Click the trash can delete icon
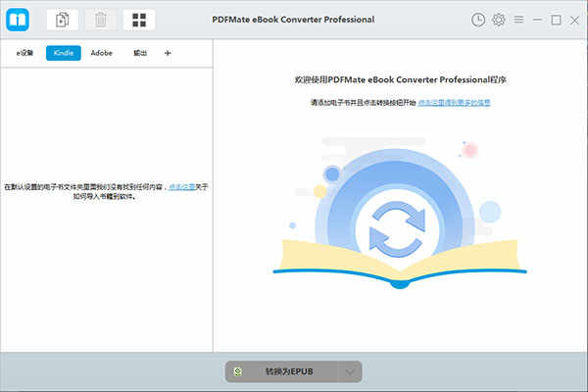This screenshot has height=392, width=588. click(100, 20)
